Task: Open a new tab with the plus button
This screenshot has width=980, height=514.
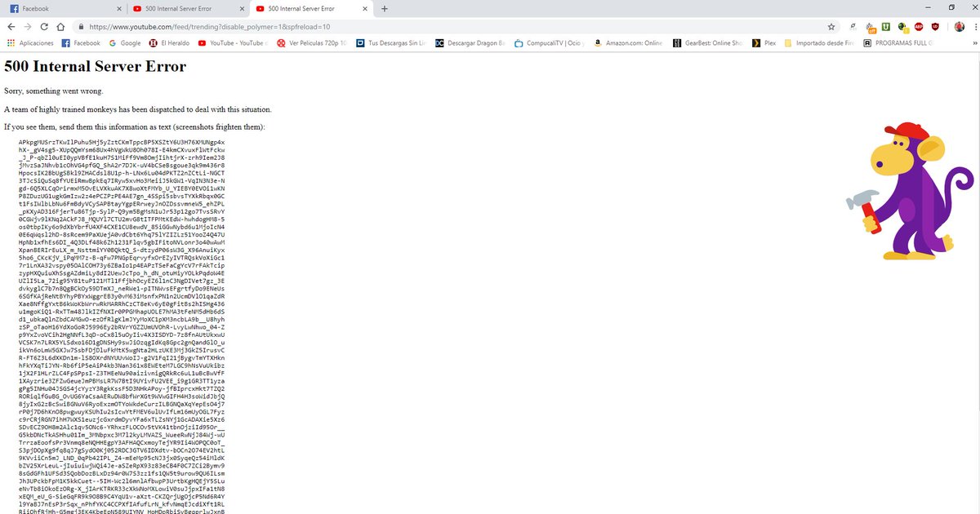Action: [385, 8]
